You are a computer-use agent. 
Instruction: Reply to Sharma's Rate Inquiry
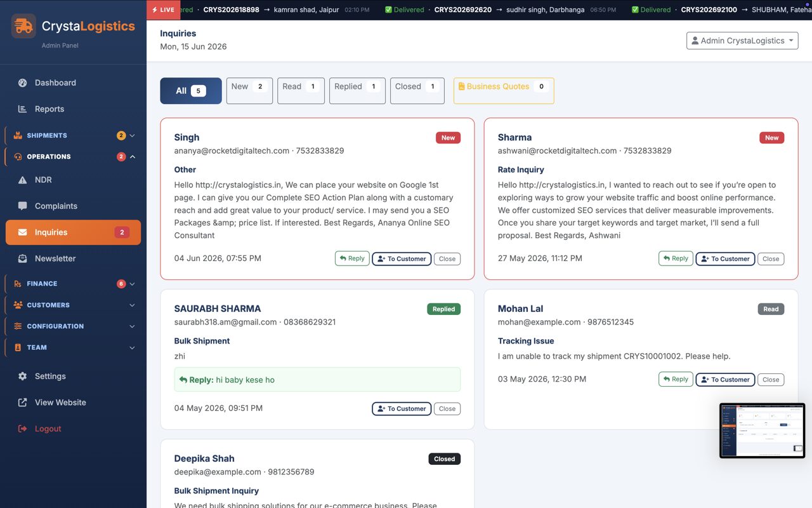676,258
